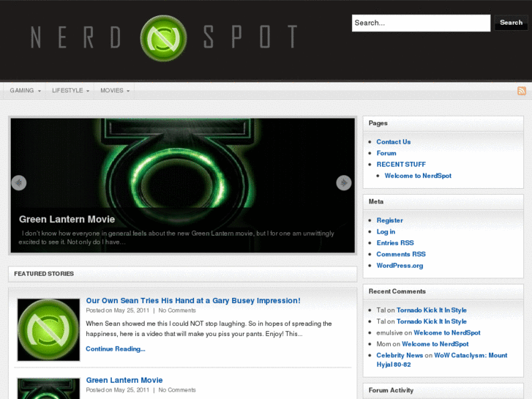Screen dimensions: 532x399
Task: Open first Tal comment on Tornado Kick
Action: (432, 310)
